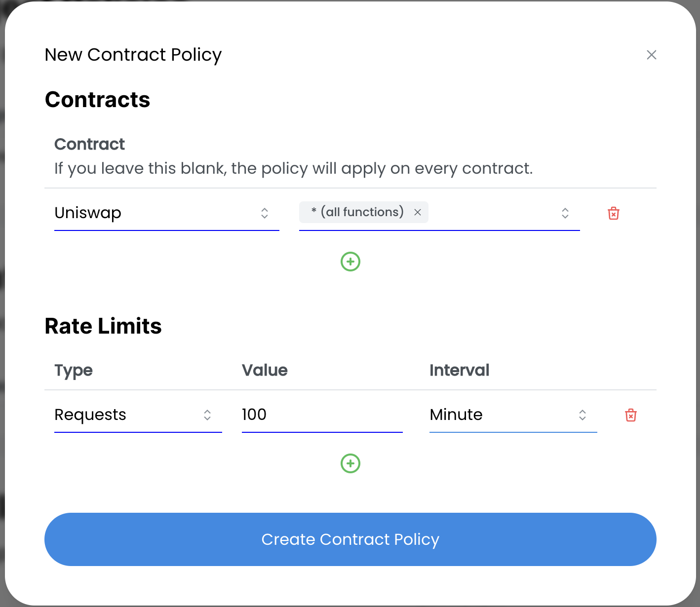Click the Contract field label
The image size is (700, 607).
click(x=89, y=144)
